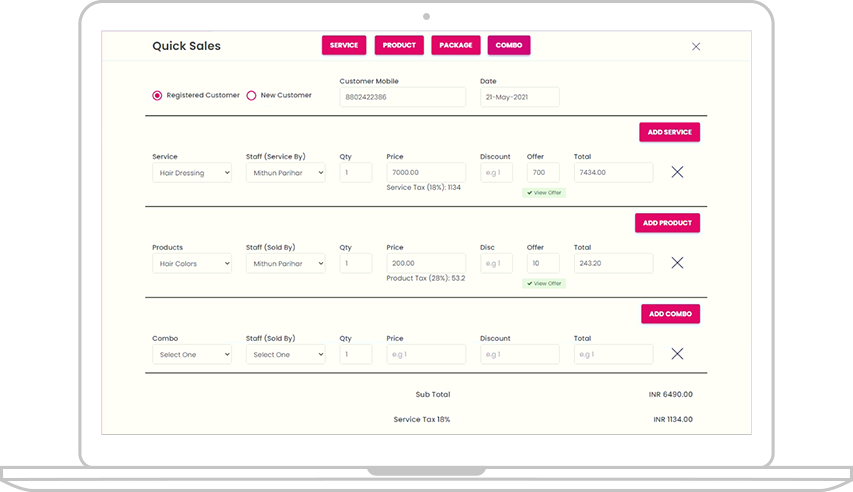Select the Registered Customer radio option
Screen dimensions: 853x492
click(x=157, y=96)
